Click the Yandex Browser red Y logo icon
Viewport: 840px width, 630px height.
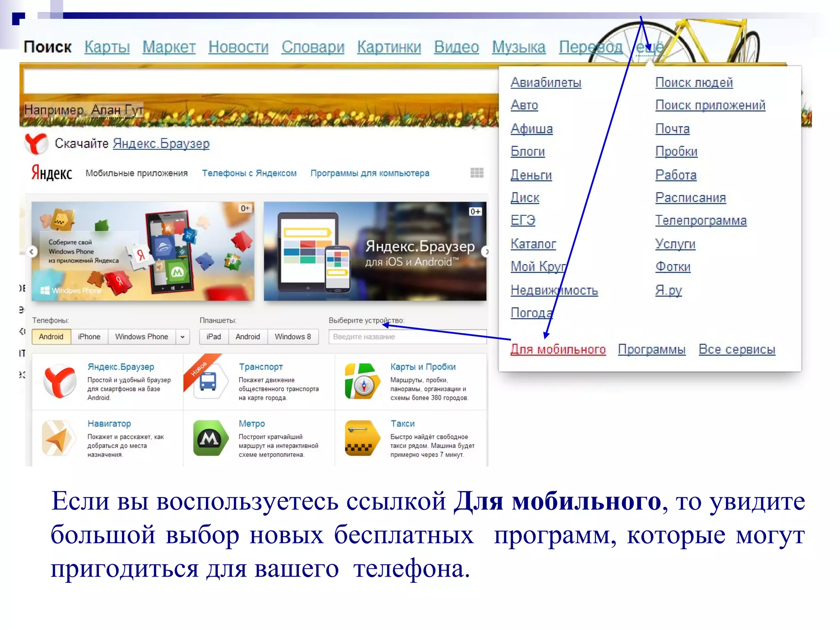(x=36, y=144)
